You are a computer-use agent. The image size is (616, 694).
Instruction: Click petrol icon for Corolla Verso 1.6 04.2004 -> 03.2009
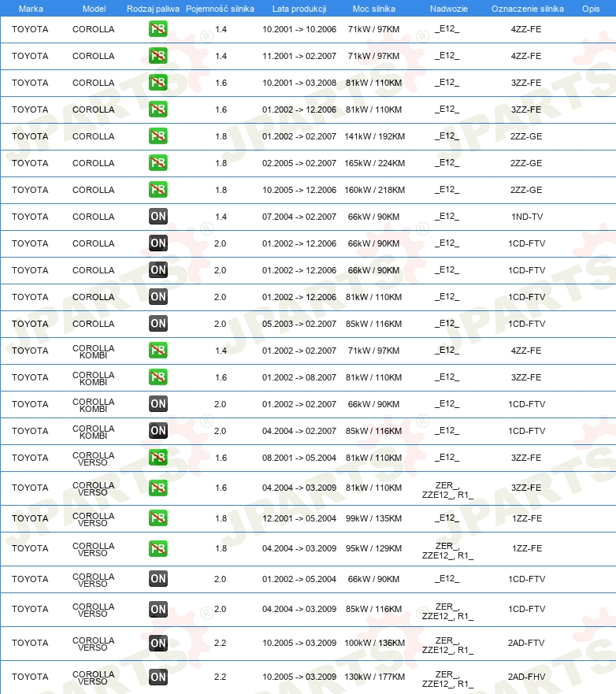click(158, 488)
